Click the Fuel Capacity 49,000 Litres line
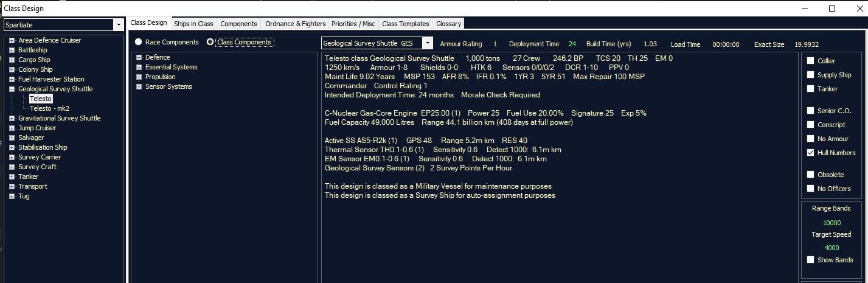 [448, 122]
